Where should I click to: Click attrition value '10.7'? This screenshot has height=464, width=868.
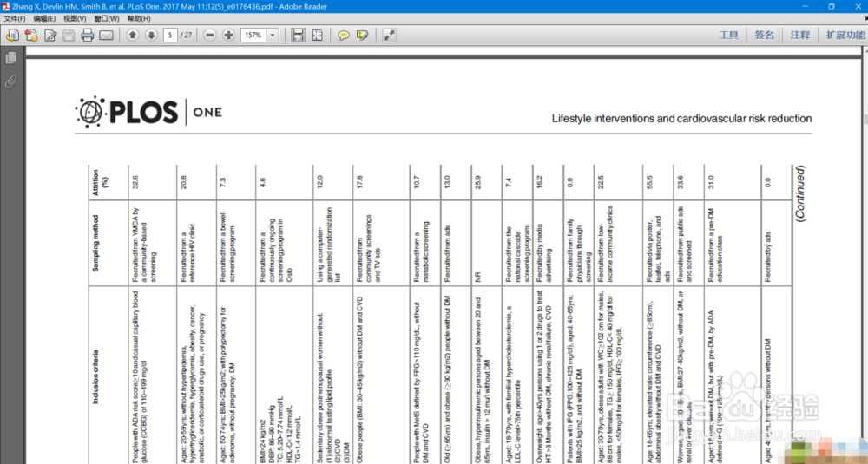[x=416, y=182]
